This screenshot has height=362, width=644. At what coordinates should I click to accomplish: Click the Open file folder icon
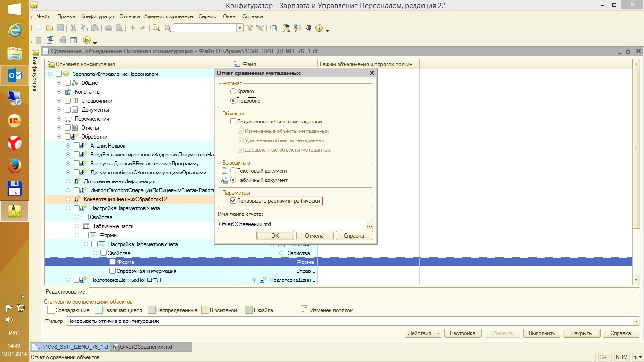pyautogui.click(x=50, y=28)
